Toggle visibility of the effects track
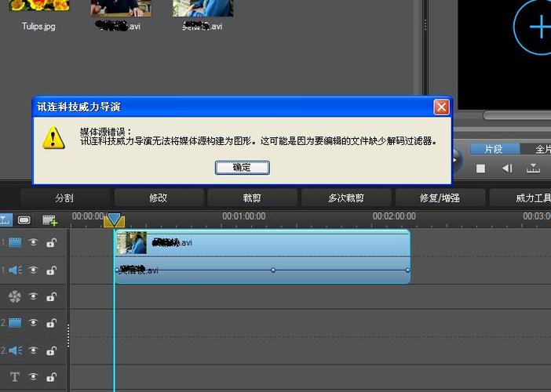551x392 pixels. (34, 296)
